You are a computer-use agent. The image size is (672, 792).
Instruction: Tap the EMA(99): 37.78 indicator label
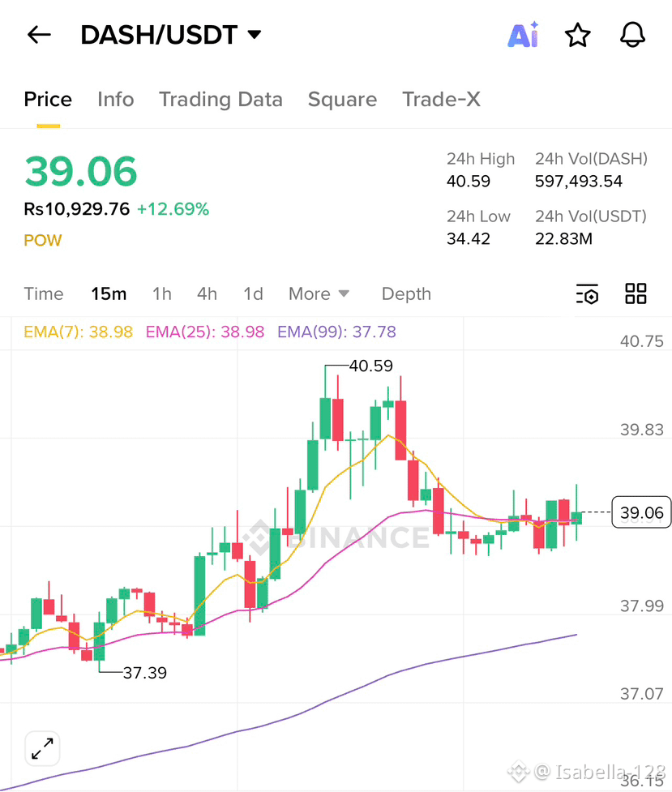coord(337,332)
